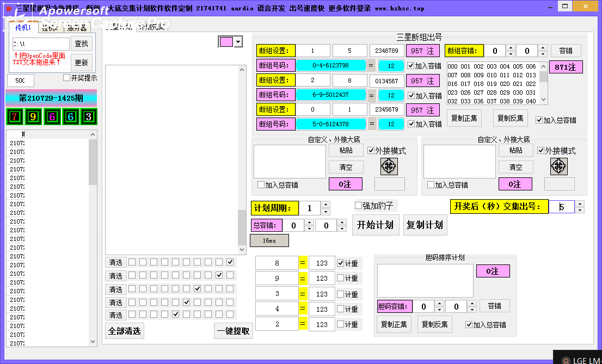Viewport: 602px width, 364px height.
Task: Click the 复制计划 button
Action: tap(425, 225)
